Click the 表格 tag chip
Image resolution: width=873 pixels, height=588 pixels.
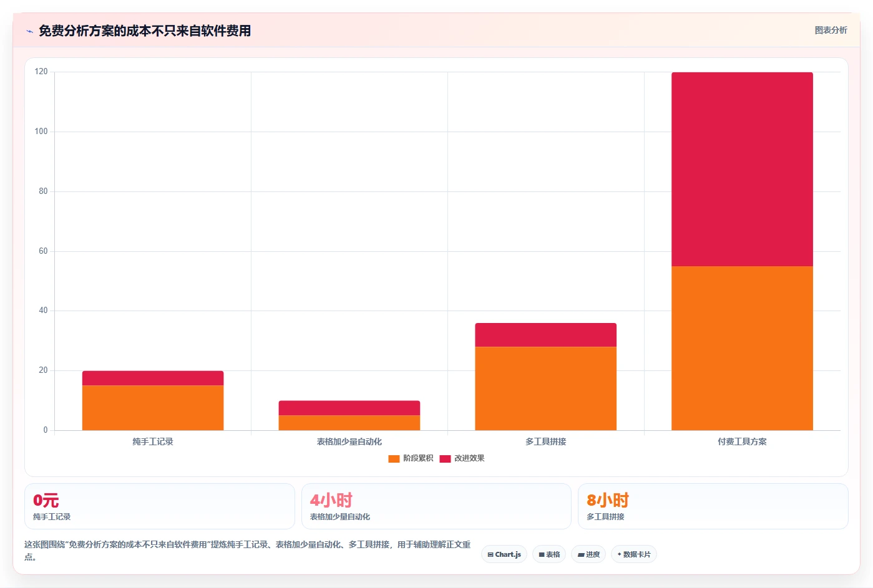click(549, 554)
